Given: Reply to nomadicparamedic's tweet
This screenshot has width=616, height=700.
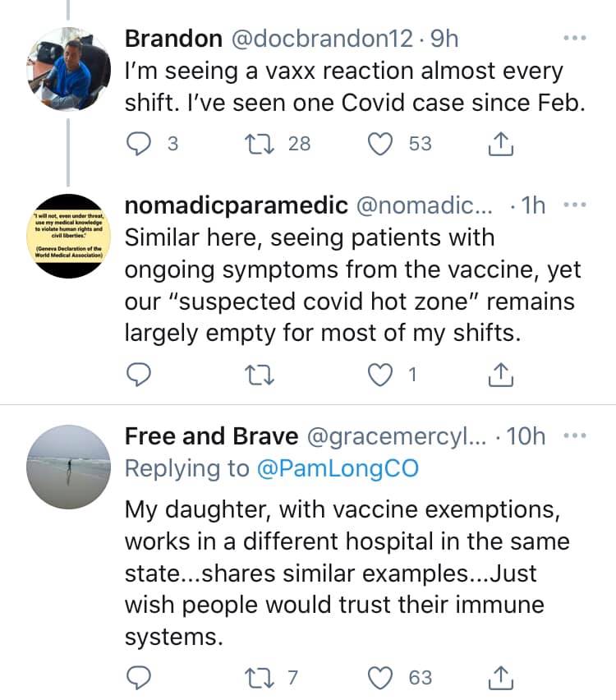Looking at the screenshot, I should (140, 375).
